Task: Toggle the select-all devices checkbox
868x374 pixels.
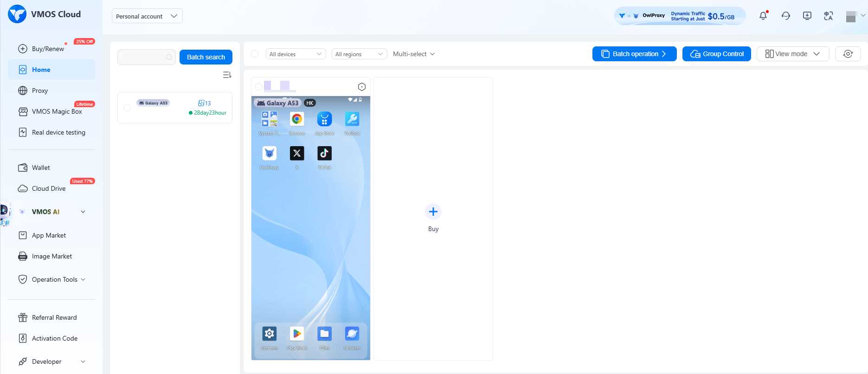Action: (x=255, y=54)
